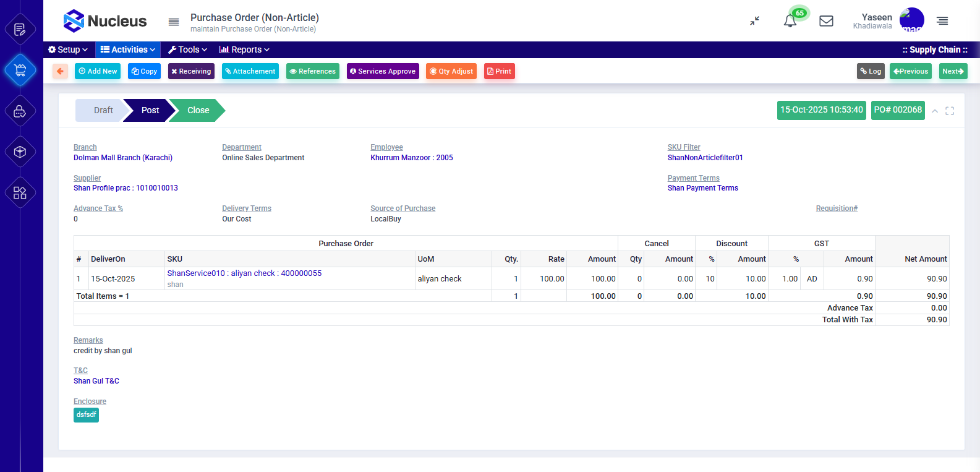Expand the Reports dropdown menu

coord(244,49)
